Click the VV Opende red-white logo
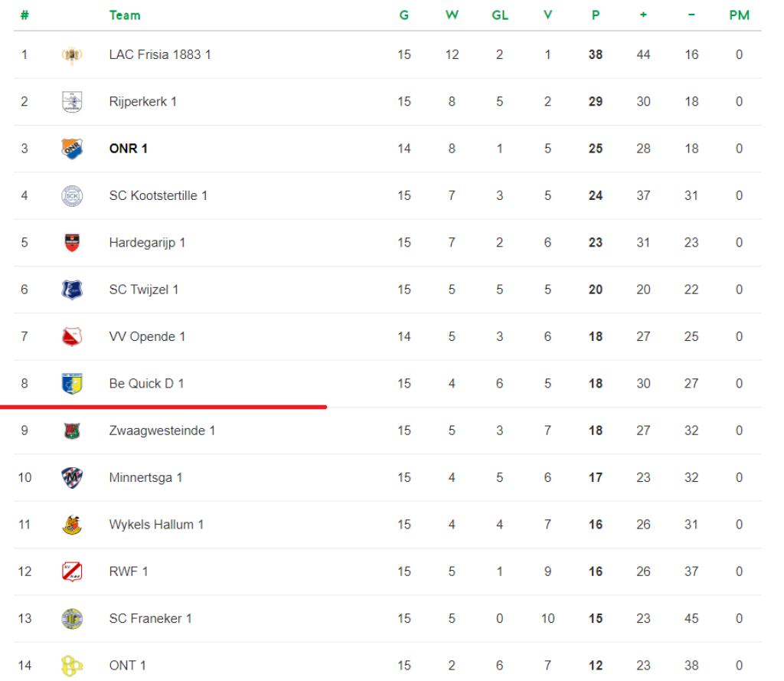This screenshot has width=784, height=681. 72,337
